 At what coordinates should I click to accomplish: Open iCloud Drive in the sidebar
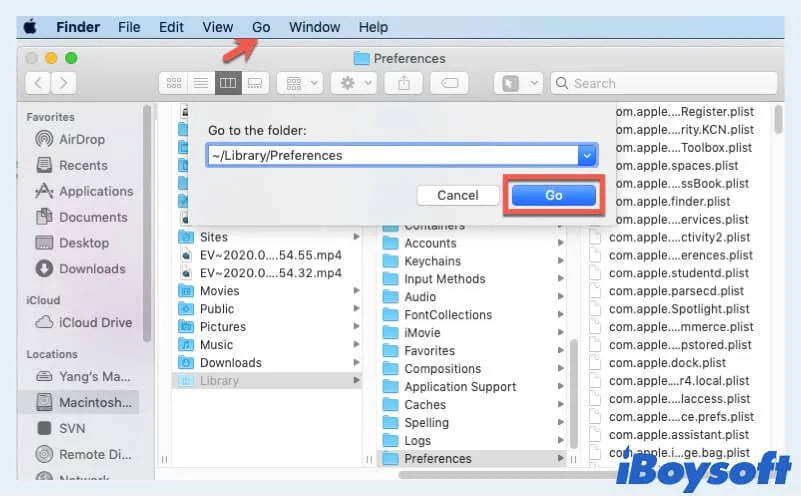click(x=95, y=322)
